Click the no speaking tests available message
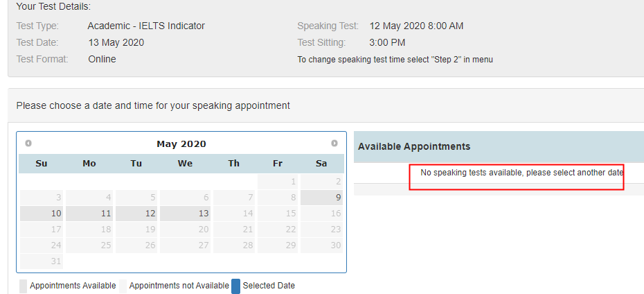The image size is (644, 294). click(522, 172)
